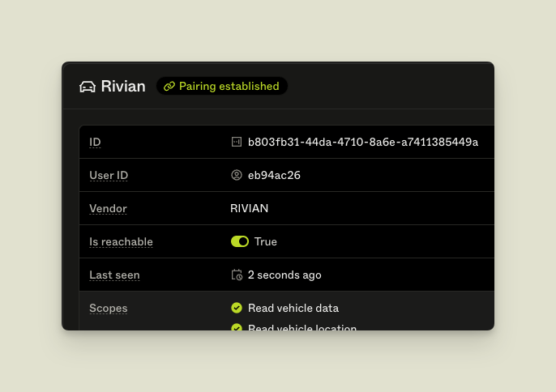Select the eb94ac26 user ID value
This screenshot has width=556, height=392.
click(274, 175)
